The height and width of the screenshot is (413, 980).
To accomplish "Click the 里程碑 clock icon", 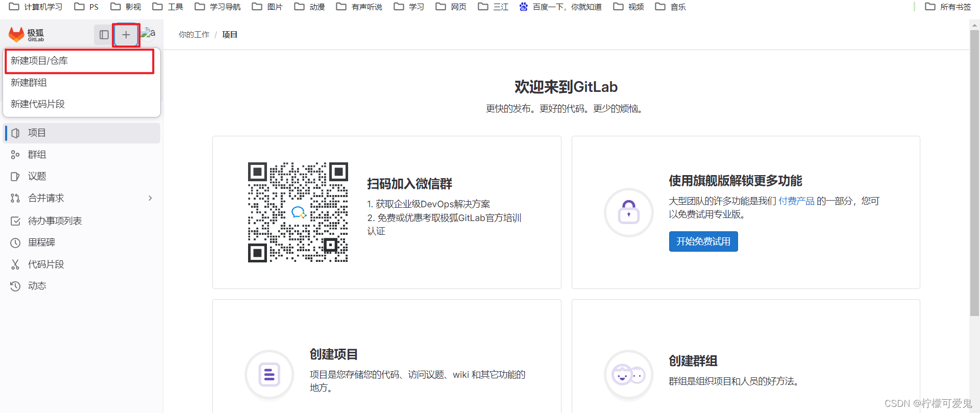I will pos(15,243).
